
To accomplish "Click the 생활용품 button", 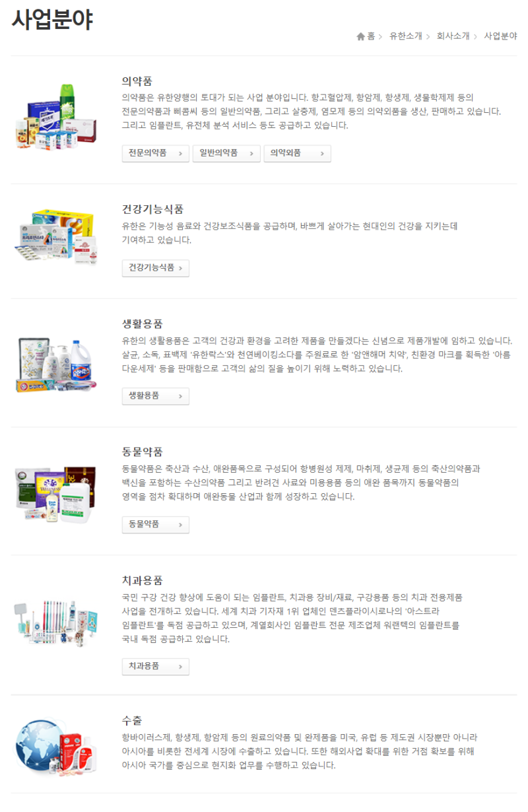I will coord(156,396).
